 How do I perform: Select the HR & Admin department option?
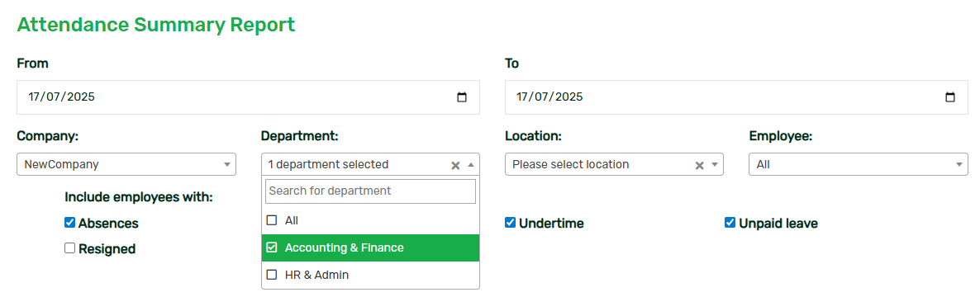[x=371, y=275]
